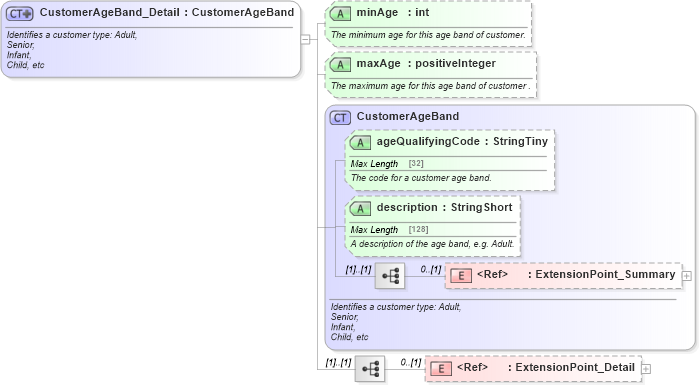
Task: Click the A icon beside description
Action: (360, 209)
